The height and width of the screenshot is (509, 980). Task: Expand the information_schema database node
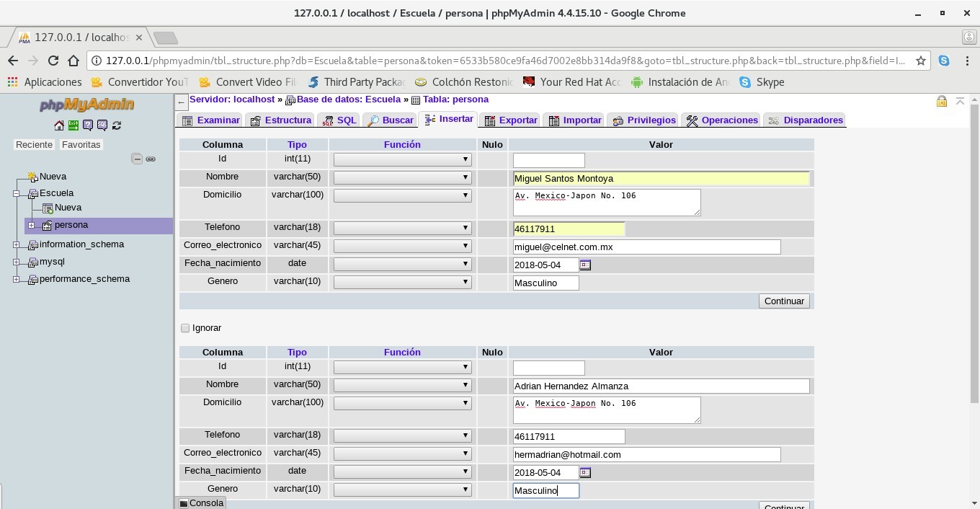click(17, 244)
